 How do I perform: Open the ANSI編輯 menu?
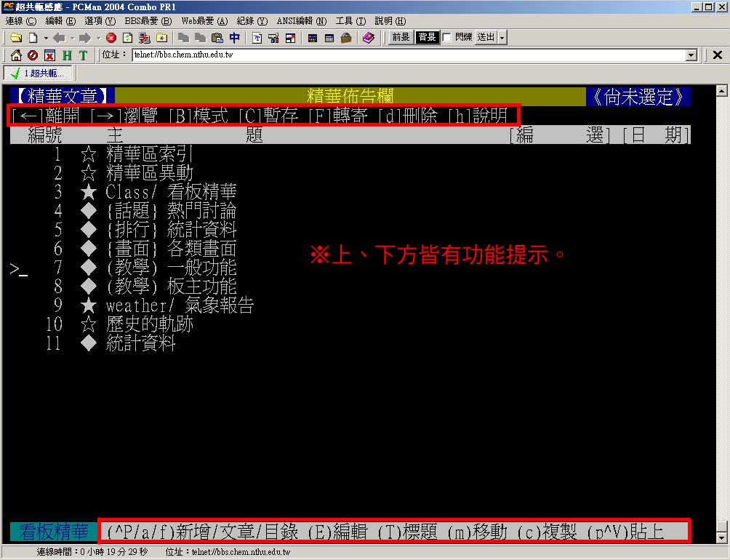tap(300, 21)
